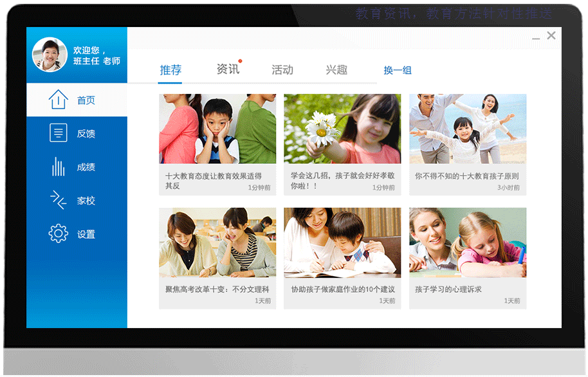The image size is (588, 377).
Task: Open article 聚焦高考改革十变:不分文理科
Action: click(x=217, y=290)
